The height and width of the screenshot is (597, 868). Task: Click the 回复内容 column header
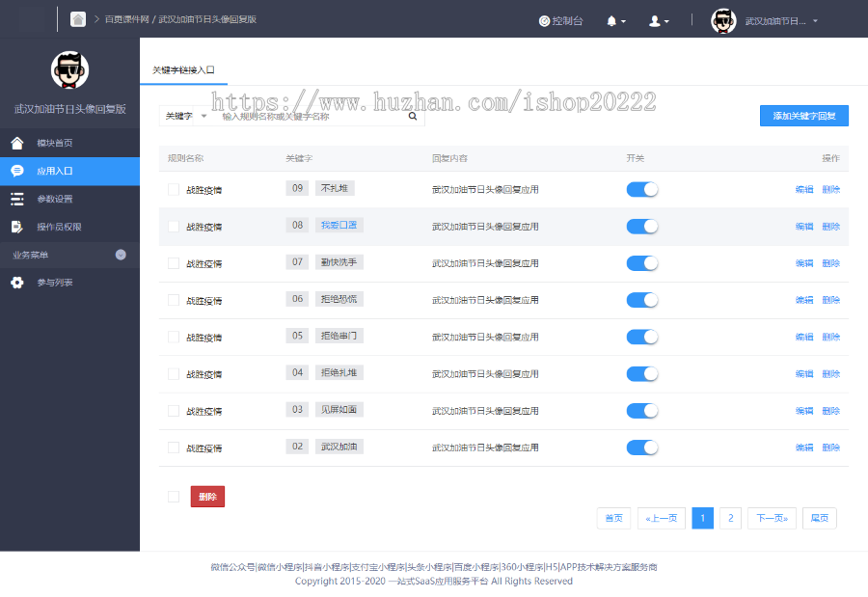click(449, 158)
